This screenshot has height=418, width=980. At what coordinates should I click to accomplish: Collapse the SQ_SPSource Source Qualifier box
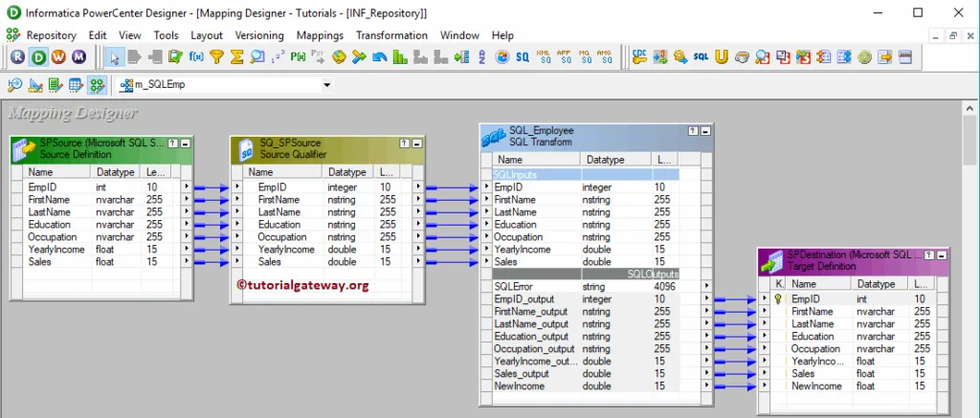pyautogui.click(x=416, y=143)
